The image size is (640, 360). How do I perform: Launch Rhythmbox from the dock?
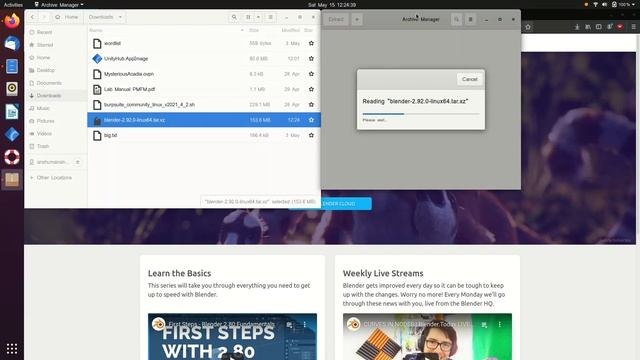click(x=12, y=89)
